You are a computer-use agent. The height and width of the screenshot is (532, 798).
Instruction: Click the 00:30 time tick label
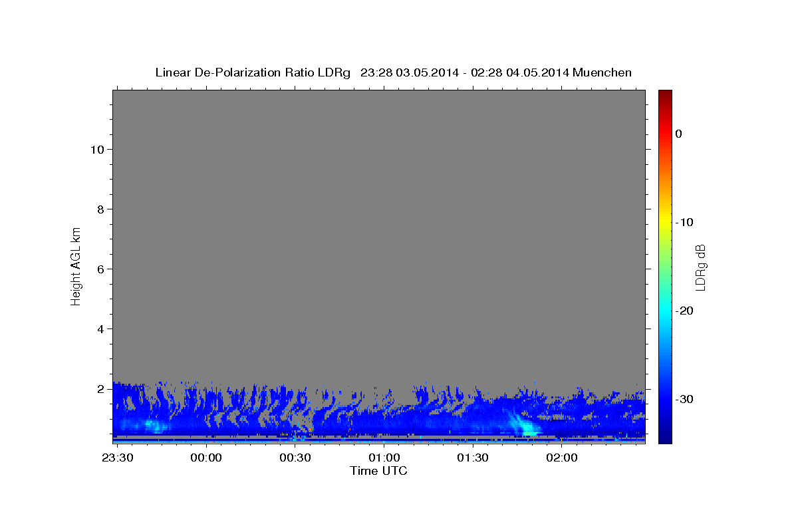coord(295,458)
